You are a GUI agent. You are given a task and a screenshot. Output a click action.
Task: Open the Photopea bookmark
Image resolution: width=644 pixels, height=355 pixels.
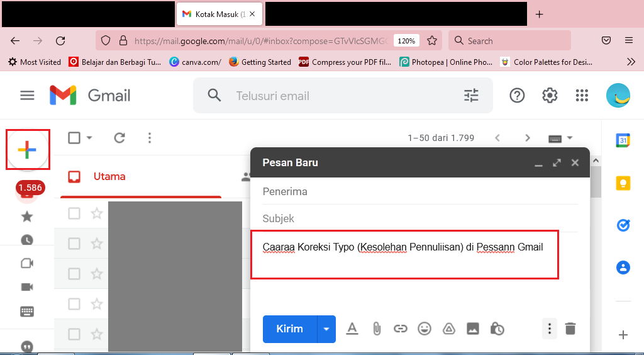[446, 62]
